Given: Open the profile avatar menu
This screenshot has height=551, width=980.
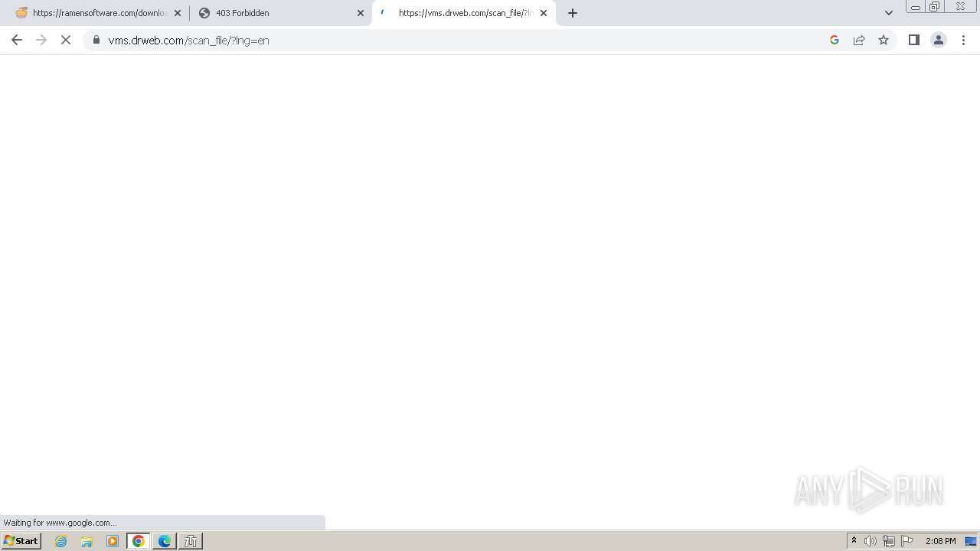Looking at the screenshot, I should pos(939,40).
